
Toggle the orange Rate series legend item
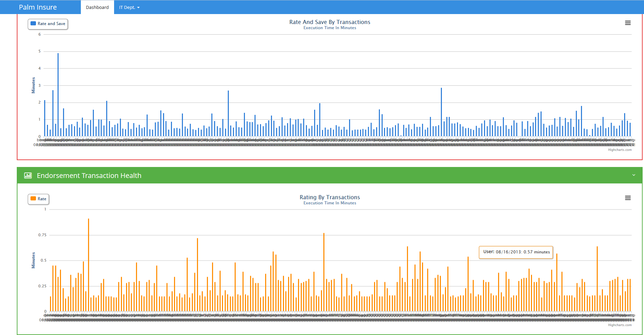pyautogui.click(x=38, y=199)
